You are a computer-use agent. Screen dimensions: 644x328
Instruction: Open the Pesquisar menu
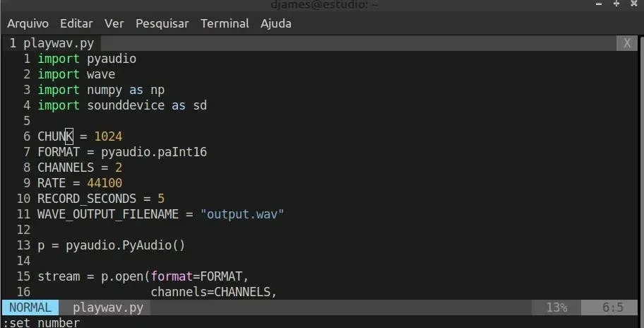pyautogui.click(x=162, y=23)
